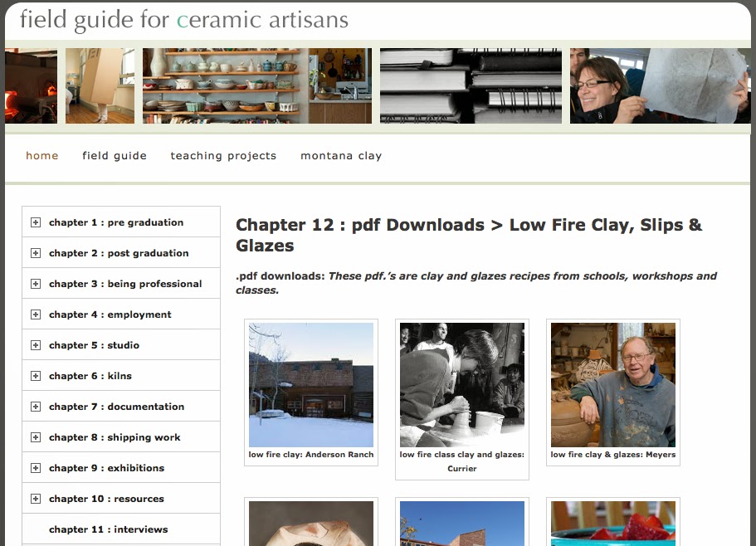The height and width of the screenshot is (546, 756).
Task: Click plus icon beside chapter 6 kilns
Action: (36, 376)
